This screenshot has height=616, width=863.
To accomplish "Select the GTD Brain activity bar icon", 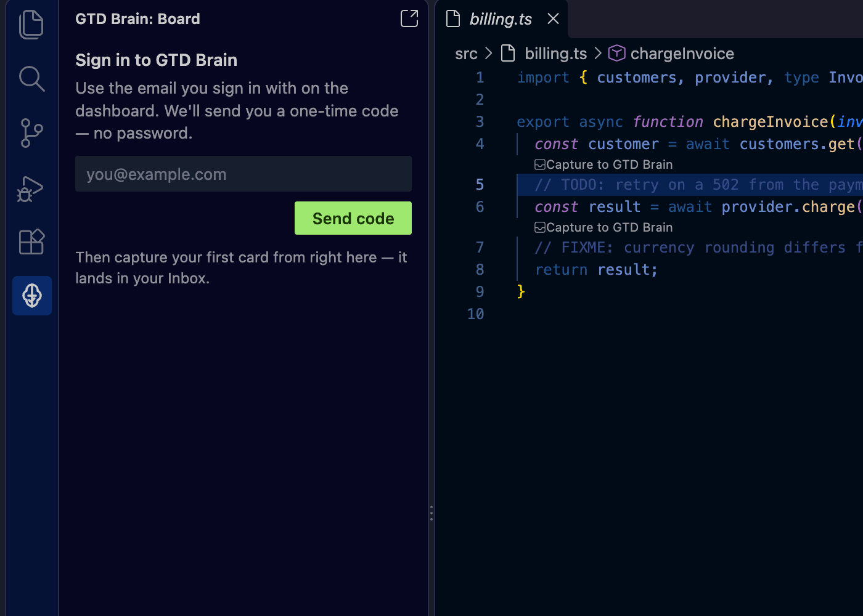I will (32, 296).
